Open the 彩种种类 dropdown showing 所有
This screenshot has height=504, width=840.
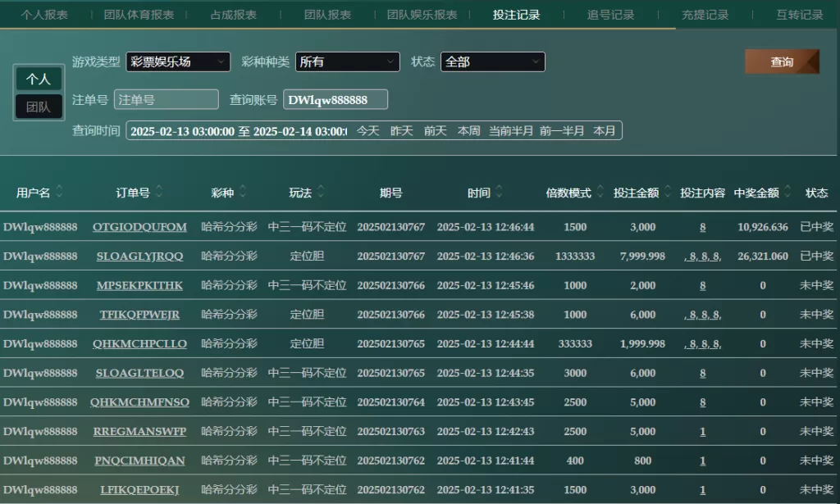pos(348,62)
